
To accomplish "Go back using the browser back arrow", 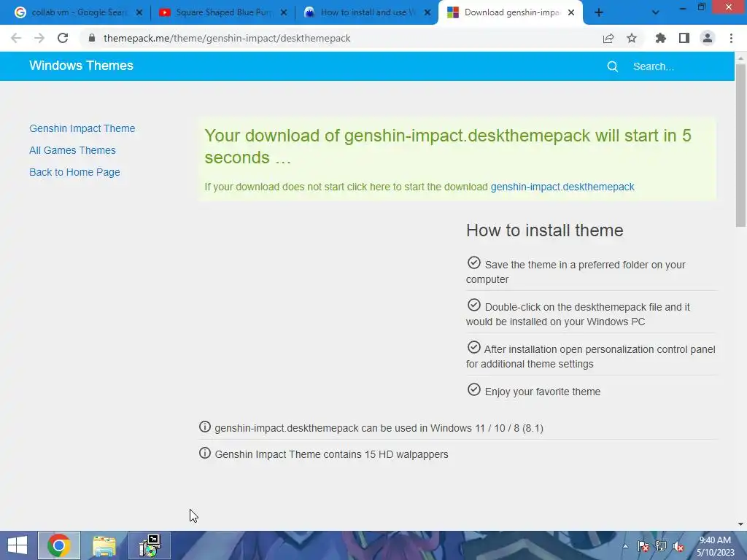I will tap(16, 38).
